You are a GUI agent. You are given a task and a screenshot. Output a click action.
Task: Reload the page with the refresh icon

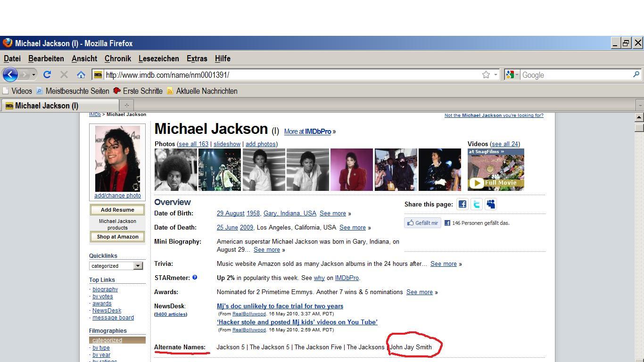(x=47, y=74)
